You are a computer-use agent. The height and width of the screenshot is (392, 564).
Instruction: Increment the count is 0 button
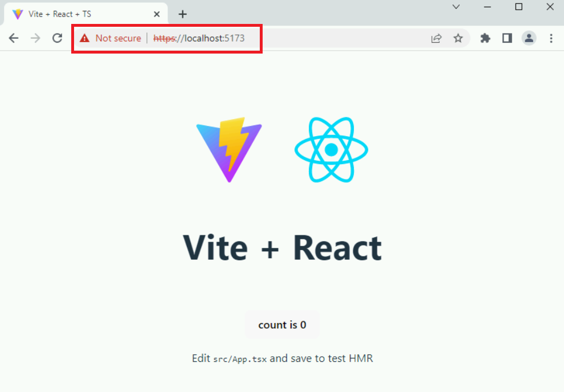[x=282, y=325]
